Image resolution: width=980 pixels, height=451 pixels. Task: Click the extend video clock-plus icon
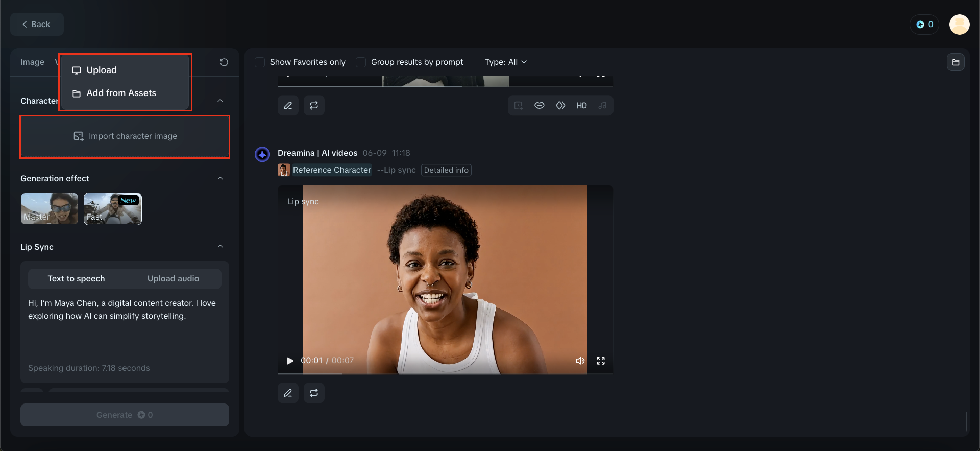[x=518, y=106]
